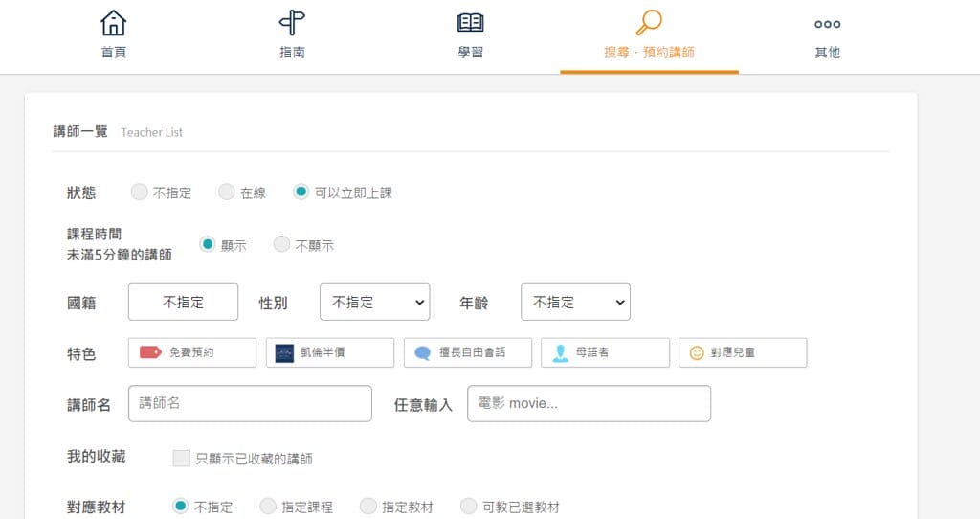
Task: Click the 狀態 label text
Action: click(x=81, y=192)
